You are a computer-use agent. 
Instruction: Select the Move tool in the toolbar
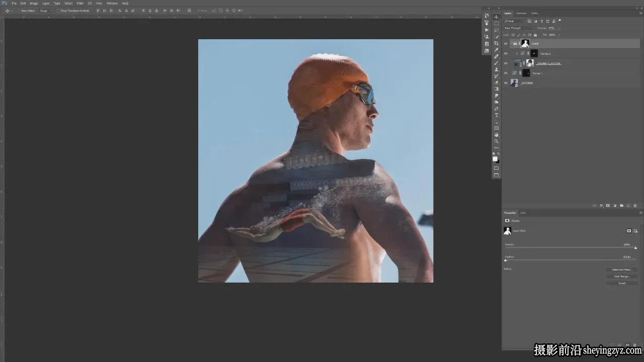pos(497,17)
